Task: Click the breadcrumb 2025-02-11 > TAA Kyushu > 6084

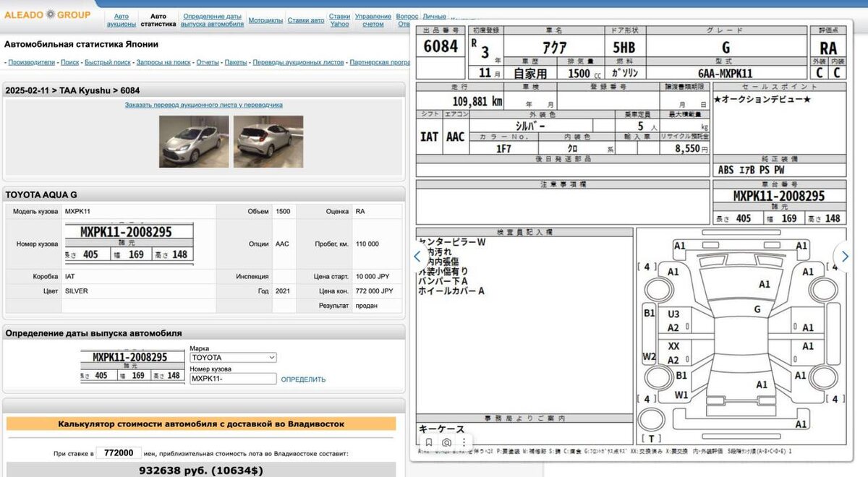Action: (72, 90)
